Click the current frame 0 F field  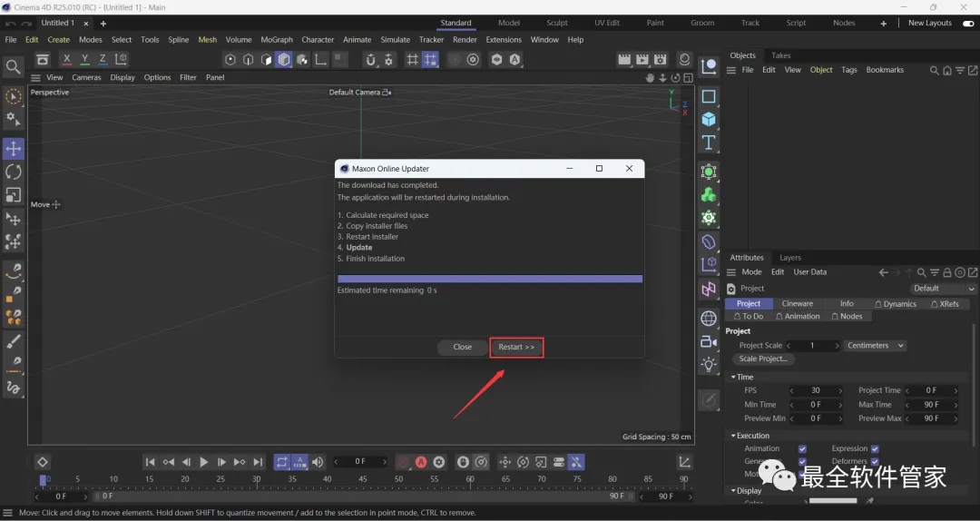coord(360,462)
